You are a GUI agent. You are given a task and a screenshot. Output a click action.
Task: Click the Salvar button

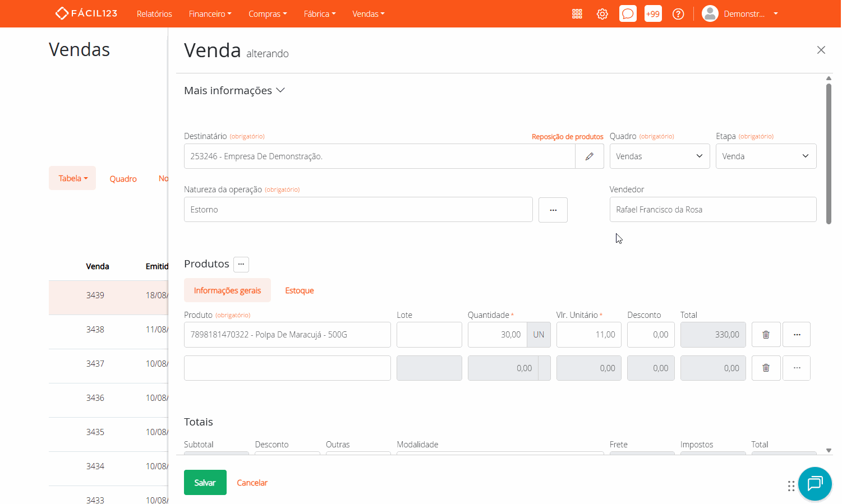[x=205, y=483]
